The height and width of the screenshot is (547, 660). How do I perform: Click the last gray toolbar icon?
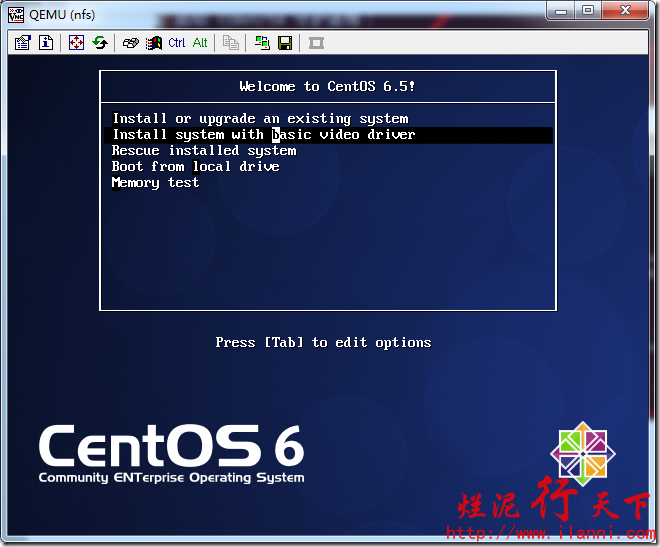316,43
